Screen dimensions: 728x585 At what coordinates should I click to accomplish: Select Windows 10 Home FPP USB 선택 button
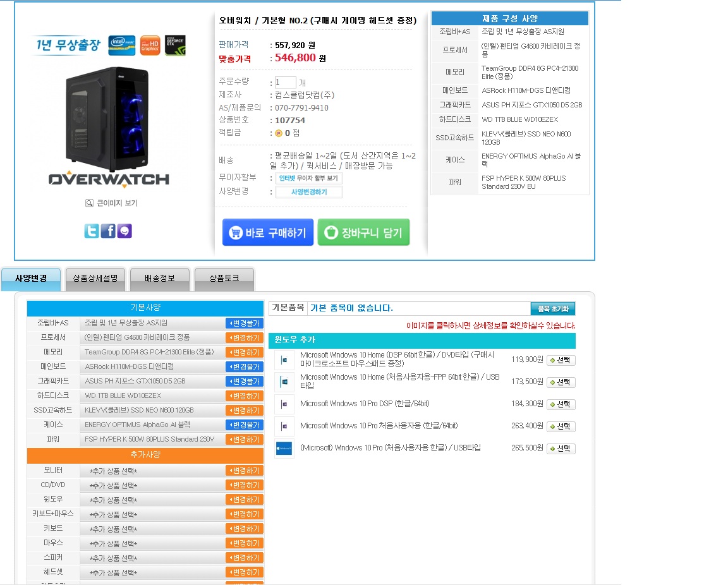pos(561,382)
